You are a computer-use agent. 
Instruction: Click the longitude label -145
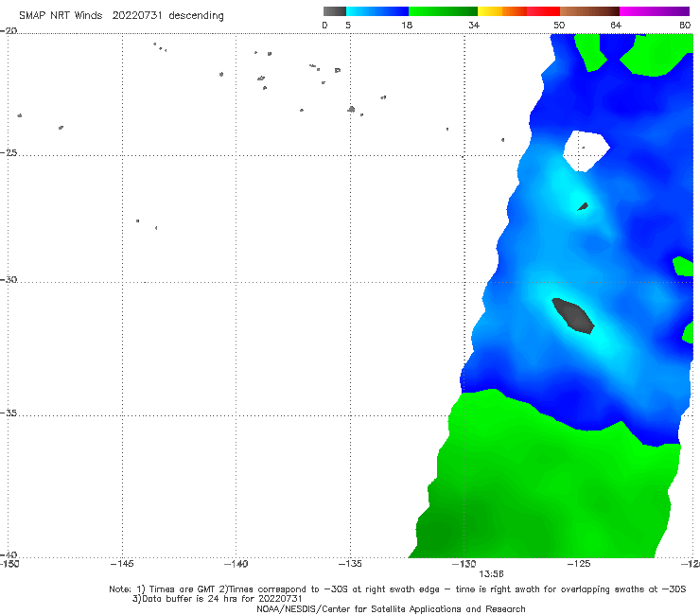[122, 564]
